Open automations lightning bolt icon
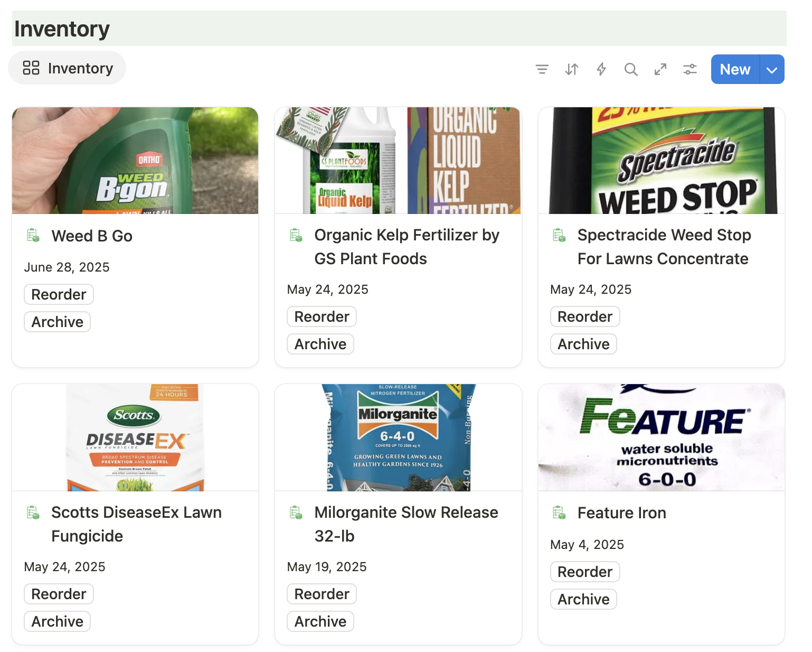 point(601,69)
